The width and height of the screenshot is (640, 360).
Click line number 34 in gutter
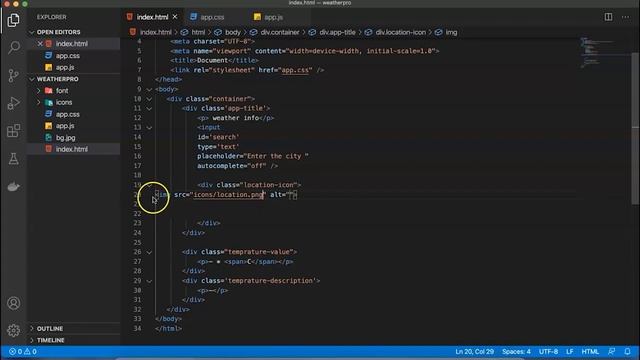click(137, 329)
